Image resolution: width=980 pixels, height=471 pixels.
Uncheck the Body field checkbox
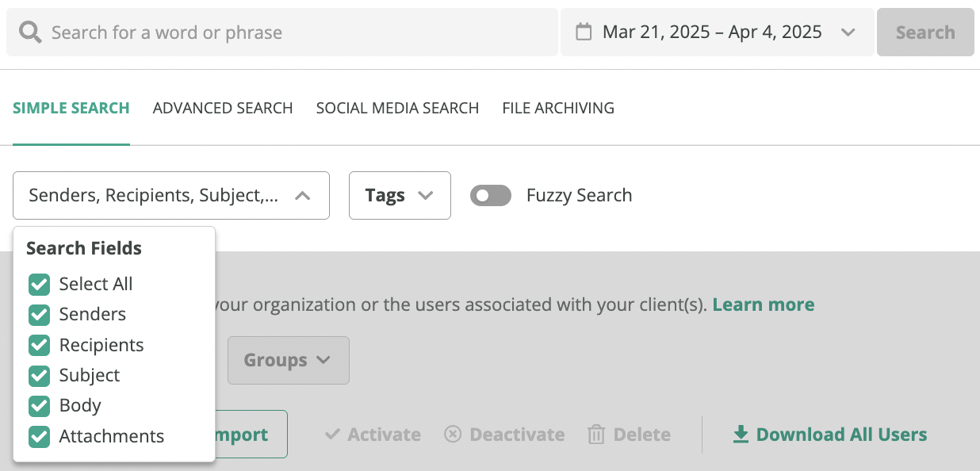pyautogui.click(x=39, y=406)
